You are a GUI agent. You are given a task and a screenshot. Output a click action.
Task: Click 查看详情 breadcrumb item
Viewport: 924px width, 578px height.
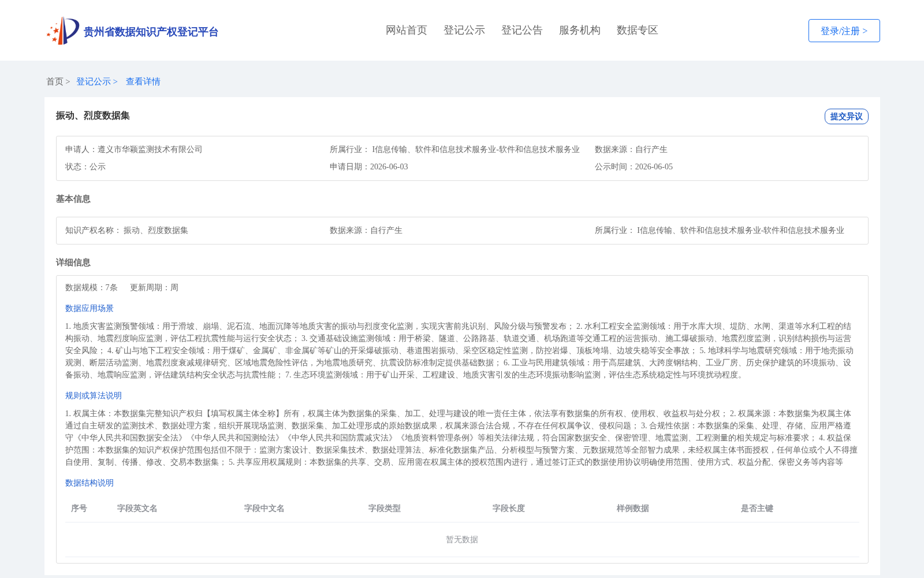click(x=143, y=81)
